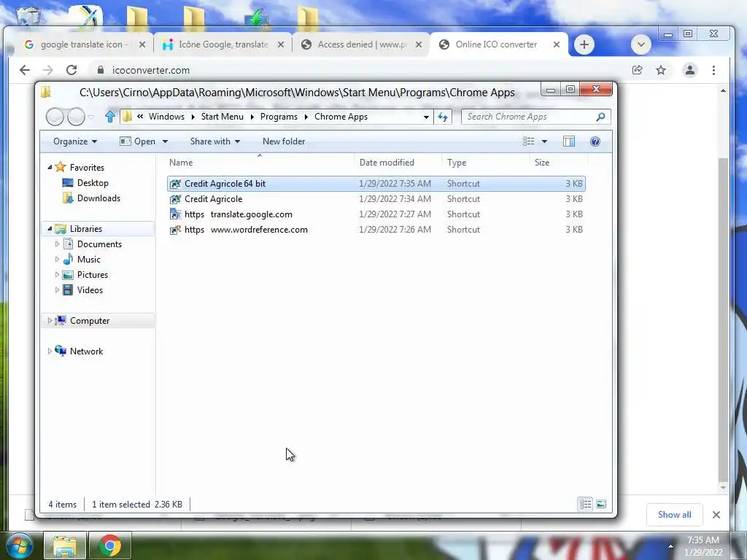Select the Large icons view icon in status bar
This screenshot has width=747, height=560.
pos(601,504)
